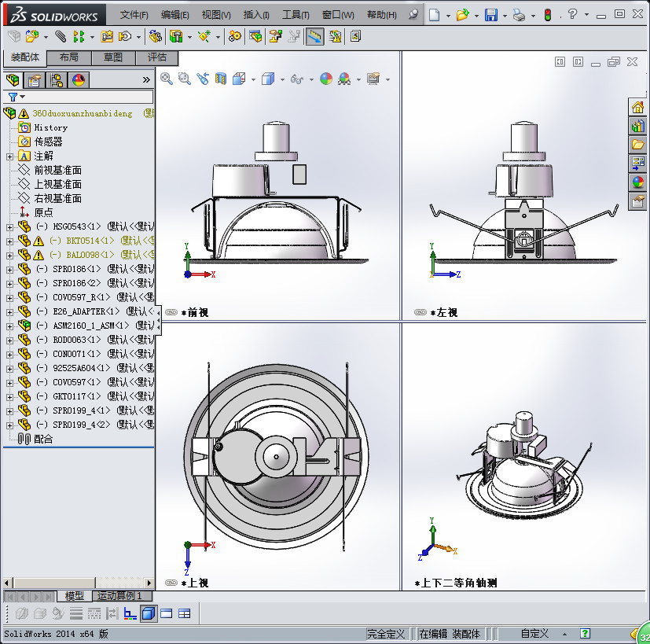Click the Save floppy disk icon
This screenshot has height=644, width=650.
pyautogui.click(x=490, y=16)
